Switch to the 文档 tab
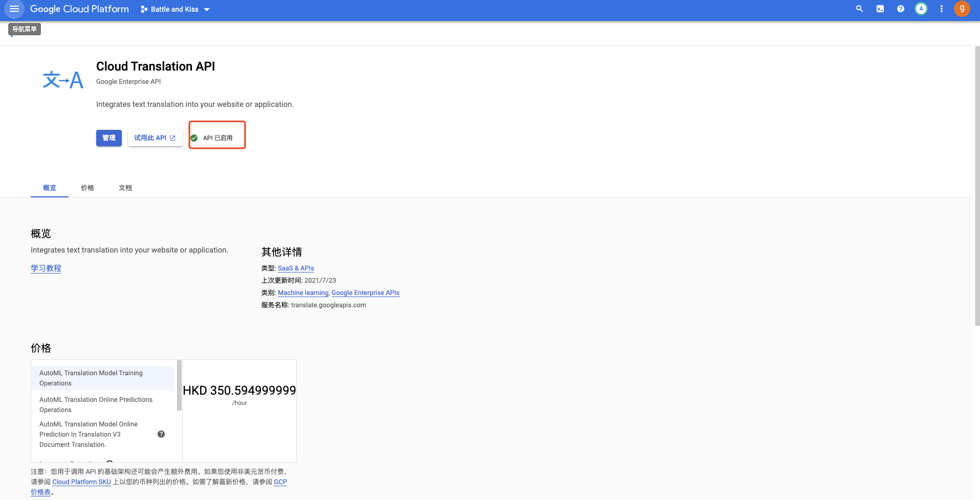 125,188
